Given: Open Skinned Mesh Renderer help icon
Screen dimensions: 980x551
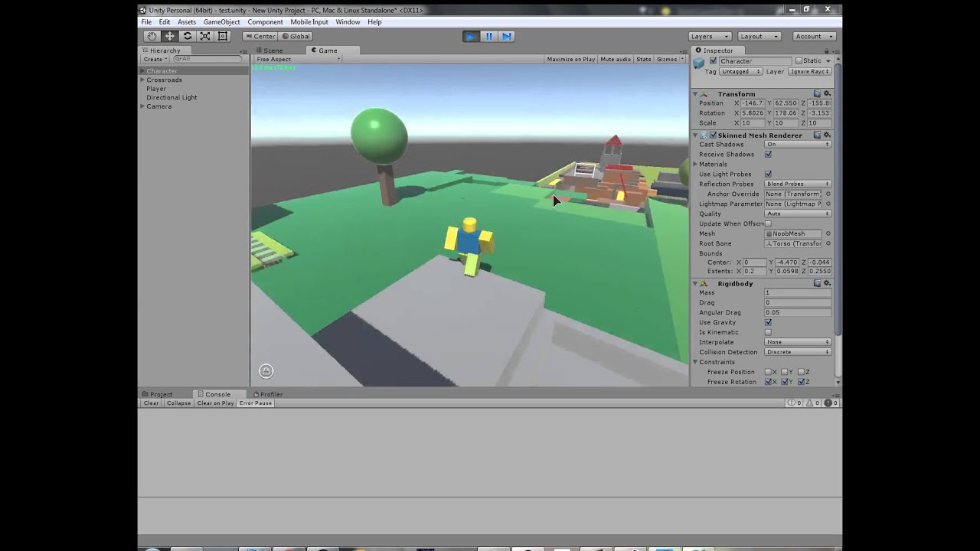Looking at the screenshot, I should pyautogui.click(x=818, y=135).
